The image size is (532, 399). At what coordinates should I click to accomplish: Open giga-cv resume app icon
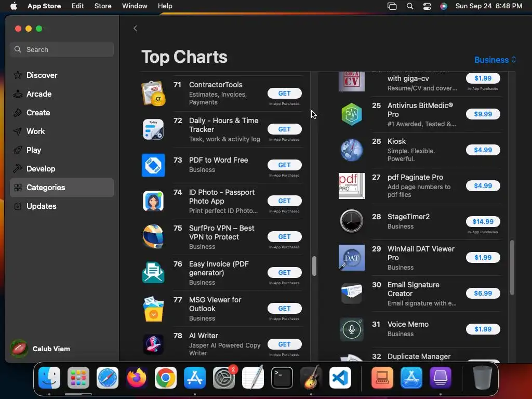click(352, 82)
